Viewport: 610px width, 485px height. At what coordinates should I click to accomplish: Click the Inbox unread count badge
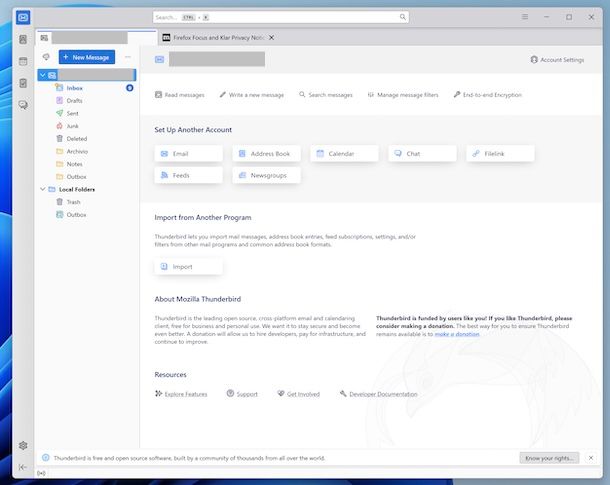point(130,88)
